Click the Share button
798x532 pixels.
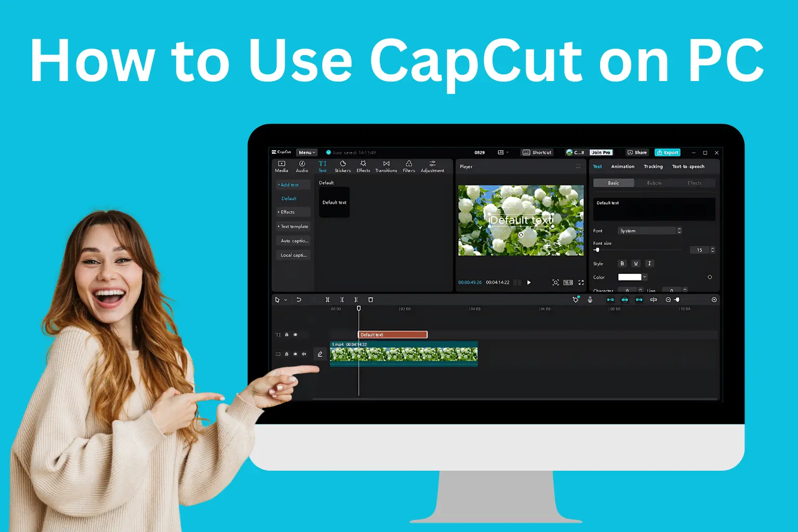[x=637, y=152]
